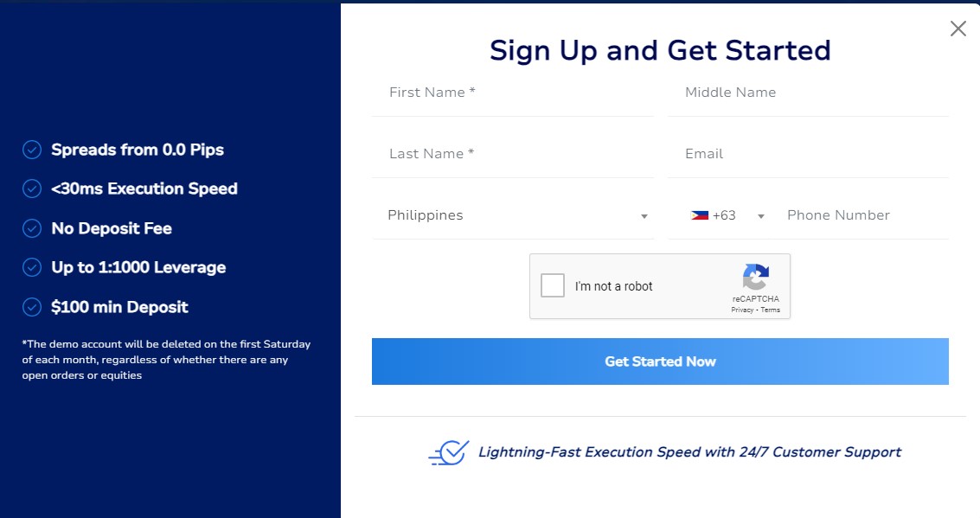Click the checkmark icon beside No Deposit Fee

click(32, 228)
